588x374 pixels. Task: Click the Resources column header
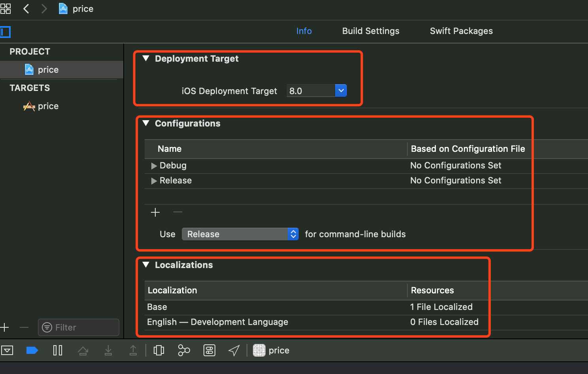tap(432, 290)
